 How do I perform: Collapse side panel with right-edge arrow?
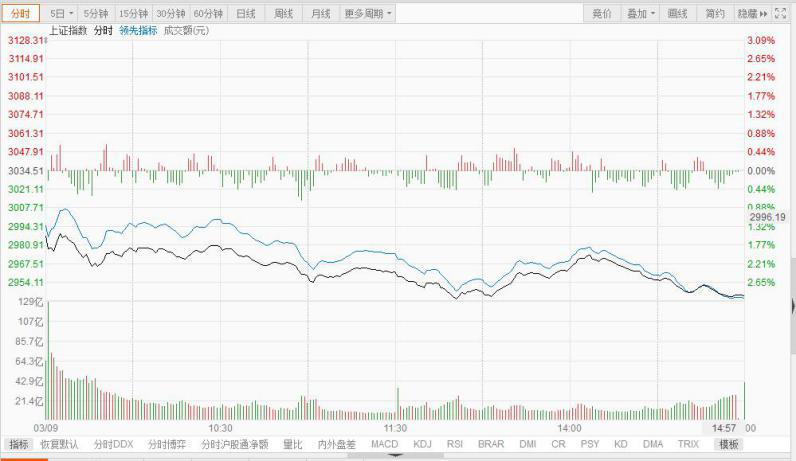(793, 306)
